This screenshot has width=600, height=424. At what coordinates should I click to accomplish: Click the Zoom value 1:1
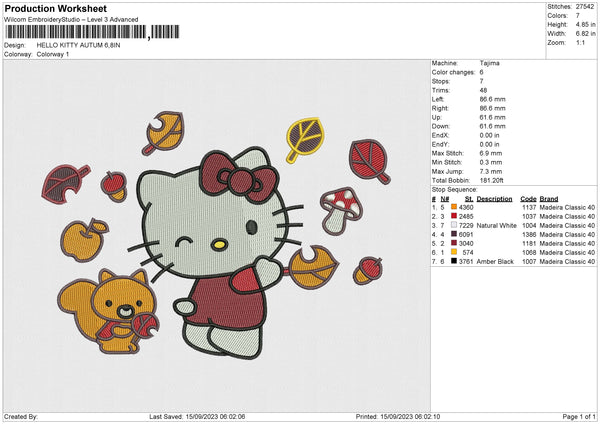pos(580,43)
